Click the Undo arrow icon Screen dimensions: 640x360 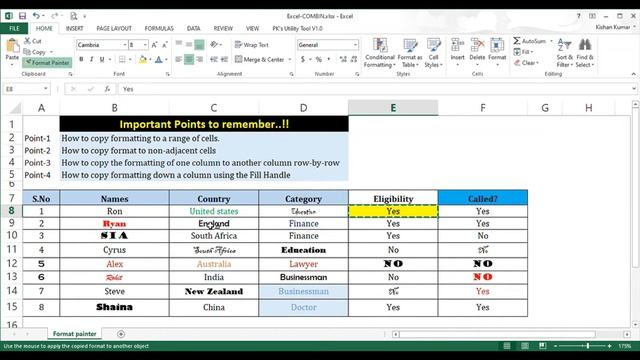(x=36, y=16)
